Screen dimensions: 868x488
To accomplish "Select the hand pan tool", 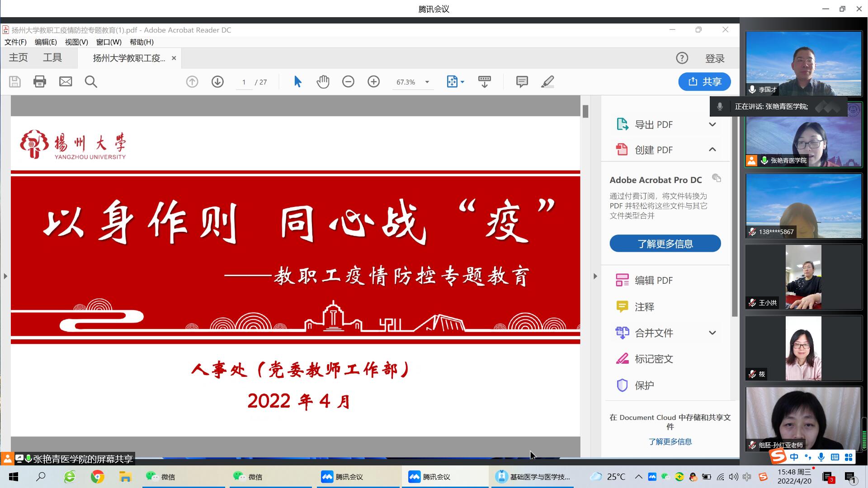I will [323, 82].
